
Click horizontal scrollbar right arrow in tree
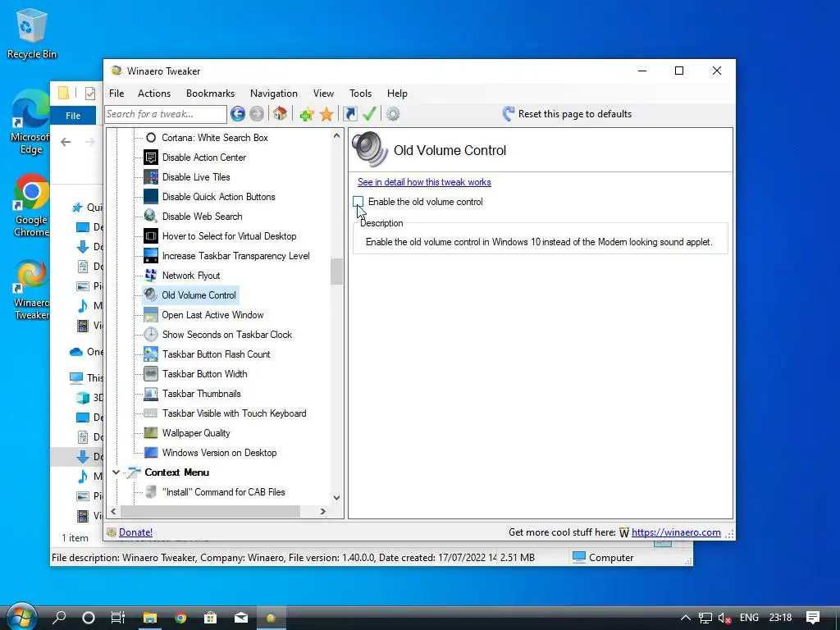[323, 512]
